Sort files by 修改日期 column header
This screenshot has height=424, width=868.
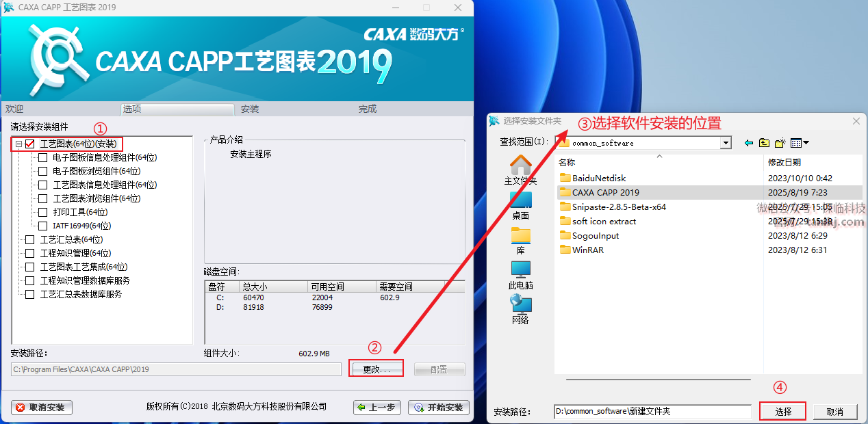click(813, 163)
